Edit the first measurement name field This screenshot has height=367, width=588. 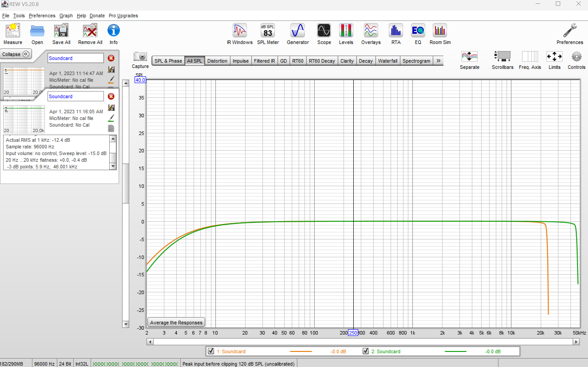(75, 58)
